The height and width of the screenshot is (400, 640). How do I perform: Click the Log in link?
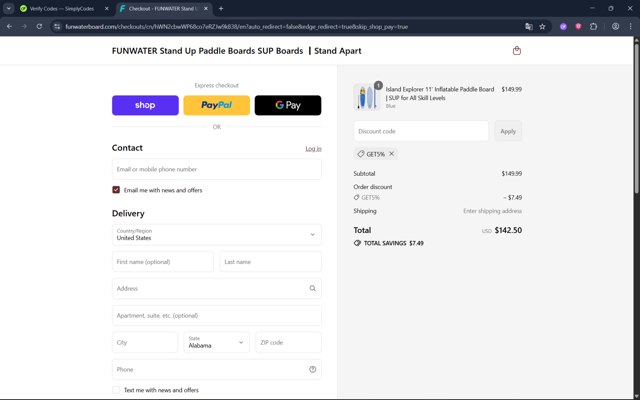[x=313, y=149]
